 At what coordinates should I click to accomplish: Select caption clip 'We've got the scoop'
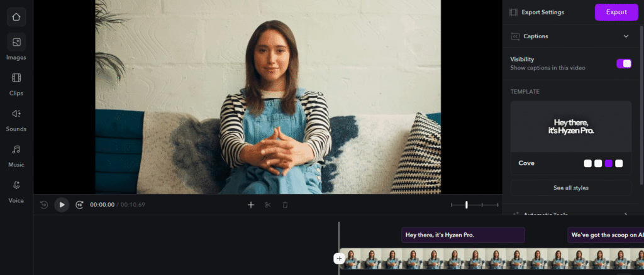click(x=606, y=235)
